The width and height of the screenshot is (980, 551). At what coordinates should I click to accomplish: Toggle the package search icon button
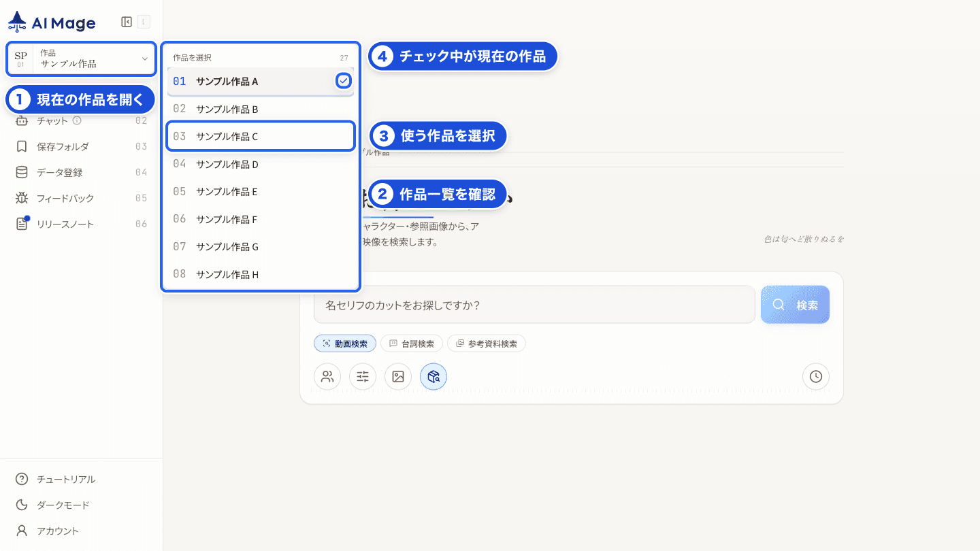click(434, 376)
